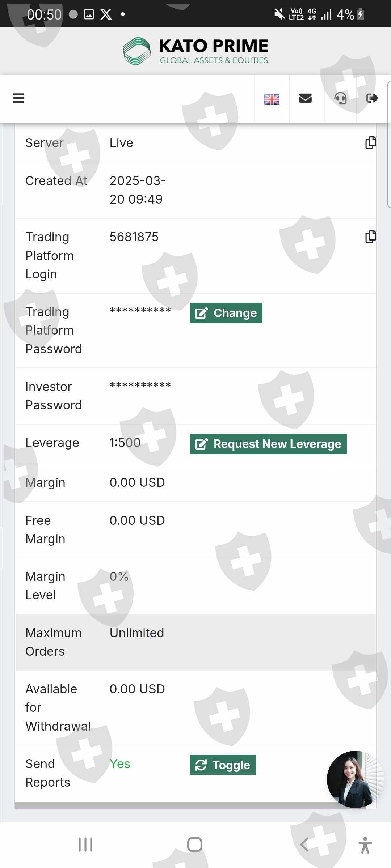The height and width of the screenshot is (868, 391).
Task: Tap the Android recent apps button
Action: pyautogui.click(x=85, y=844)
